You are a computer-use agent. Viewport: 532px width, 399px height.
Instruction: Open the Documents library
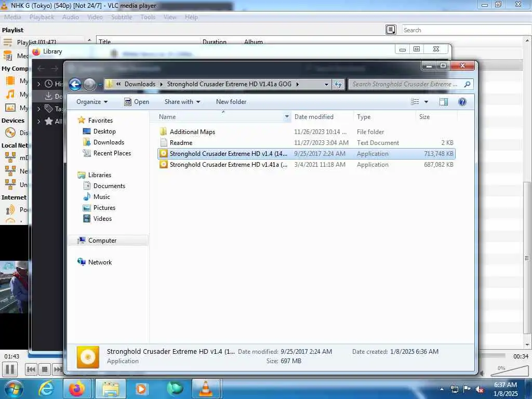coord(109,186)
